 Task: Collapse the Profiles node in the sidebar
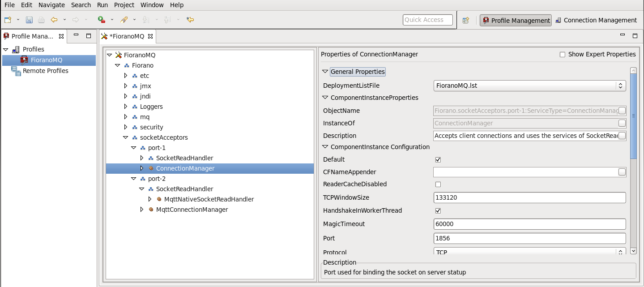pyautogui.click(x=6, y=49)
